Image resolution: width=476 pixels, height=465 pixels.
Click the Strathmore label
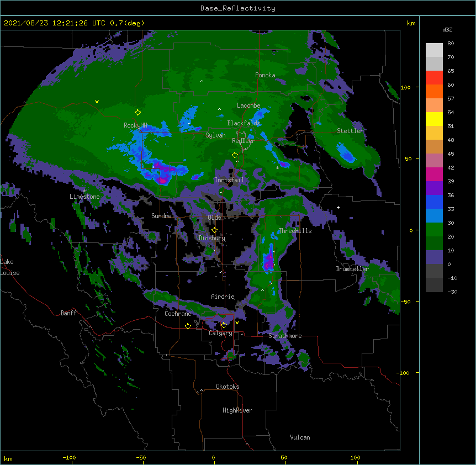click(x=285, y=336)
